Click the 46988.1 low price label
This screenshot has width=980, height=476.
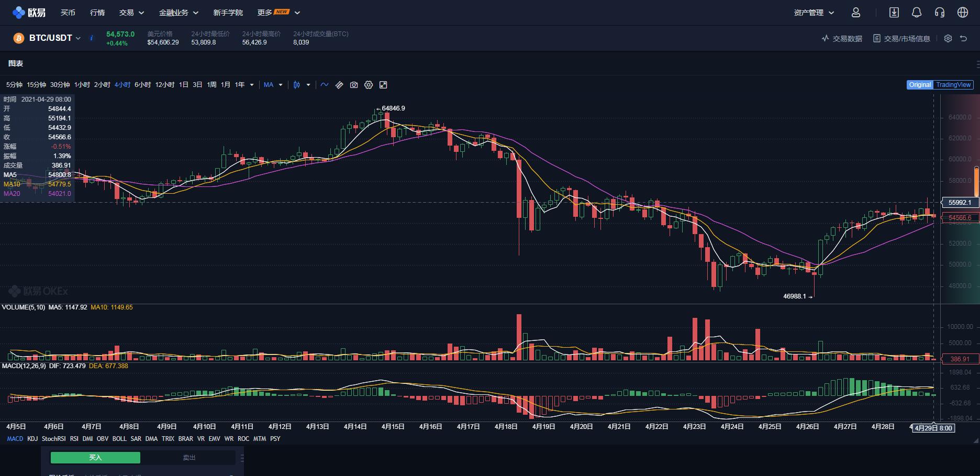795,296
